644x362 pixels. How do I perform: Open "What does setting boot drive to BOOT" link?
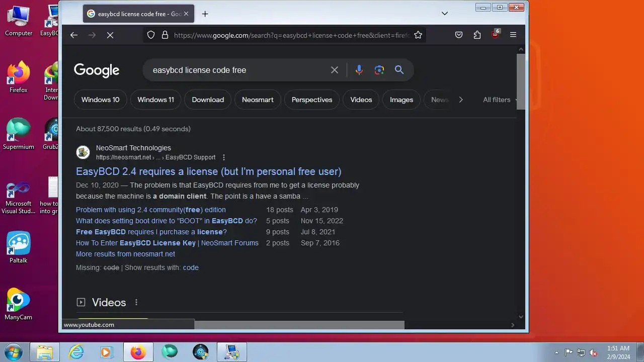(167, 221)
